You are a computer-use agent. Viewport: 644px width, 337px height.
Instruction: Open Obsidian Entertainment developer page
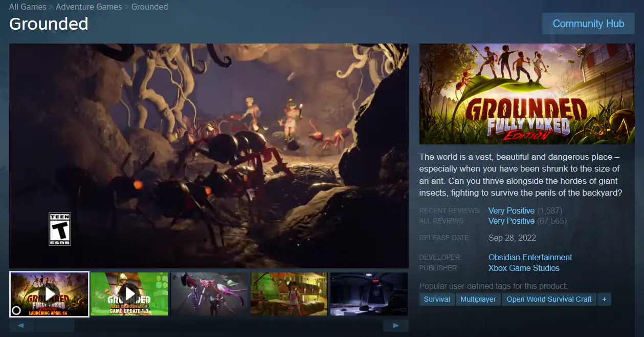tap(530, 258)
